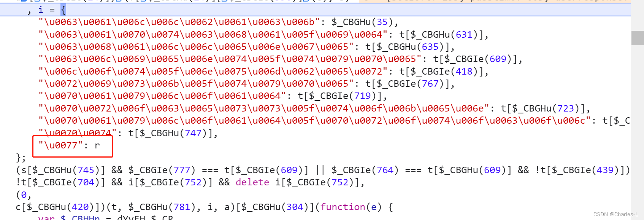The image size is (644, 220).
Task: Click the vertical scrollbar thumb
Action: 637,38
